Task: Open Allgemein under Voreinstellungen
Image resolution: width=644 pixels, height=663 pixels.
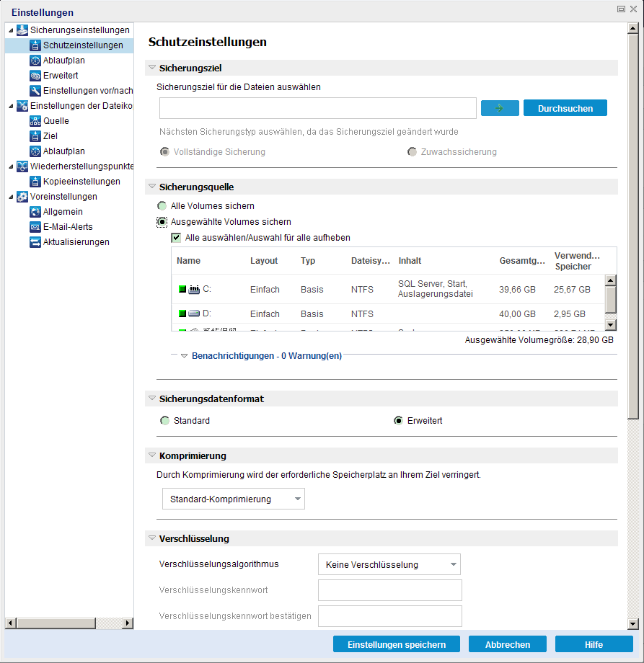Action: click(63, 212)
